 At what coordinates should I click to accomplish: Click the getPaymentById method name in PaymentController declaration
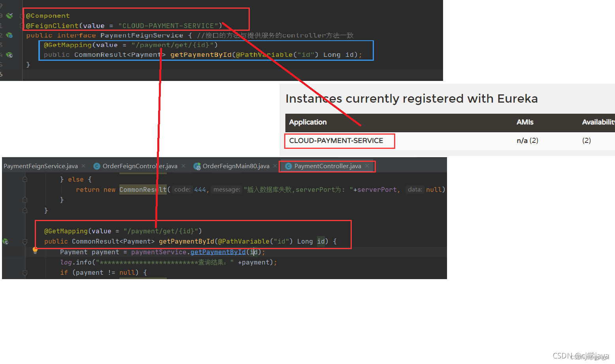coord(187,242)
